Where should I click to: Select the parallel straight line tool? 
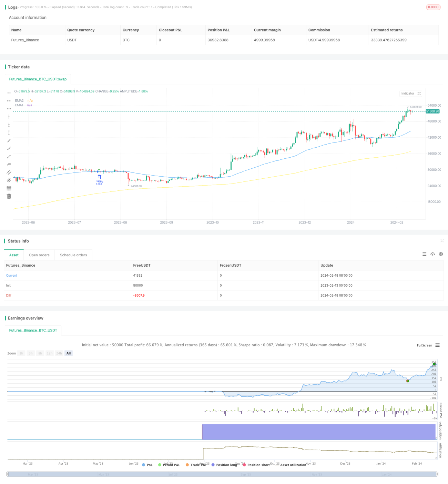point(9,172)
